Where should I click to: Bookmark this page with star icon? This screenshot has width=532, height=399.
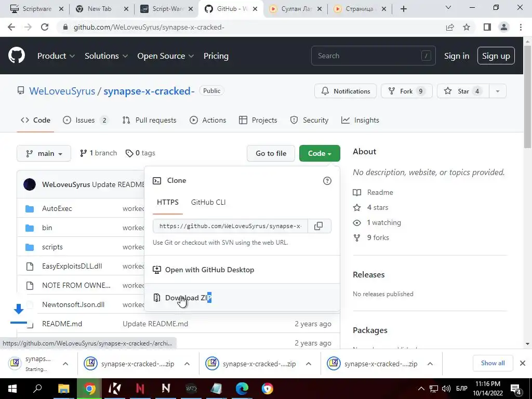tap(467, 27)
